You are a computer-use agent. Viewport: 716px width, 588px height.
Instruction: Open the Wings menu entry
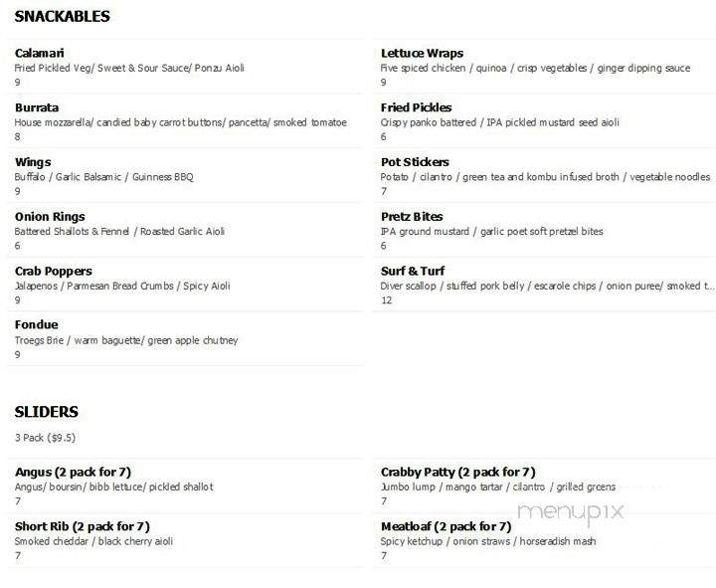click(x=33, y=162)
